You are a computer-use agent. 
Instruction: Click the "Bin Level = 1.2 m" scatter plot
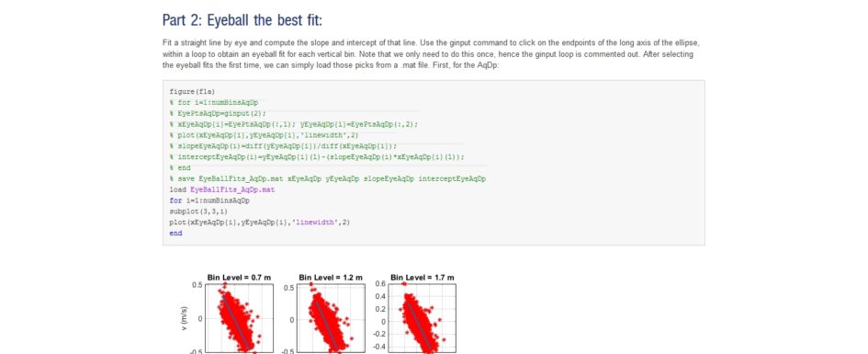click(x=331, y=318)
